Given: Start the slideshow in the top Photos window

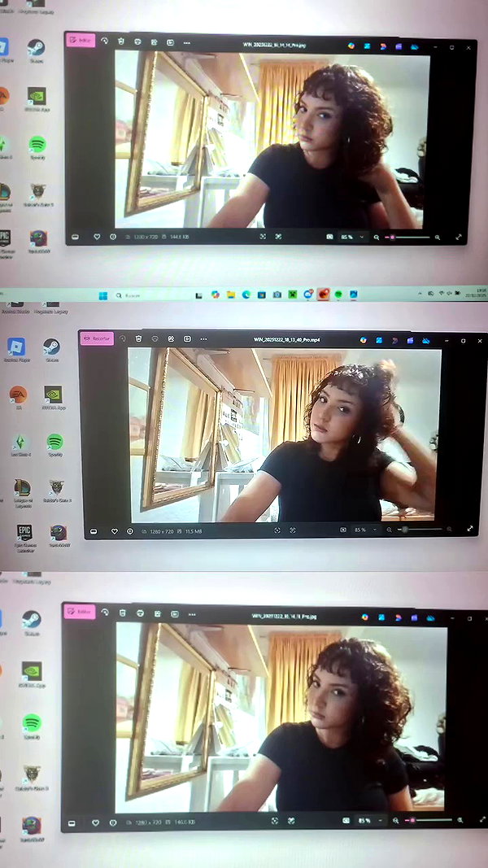Looking at the screenshot, I should coord(171,42).
